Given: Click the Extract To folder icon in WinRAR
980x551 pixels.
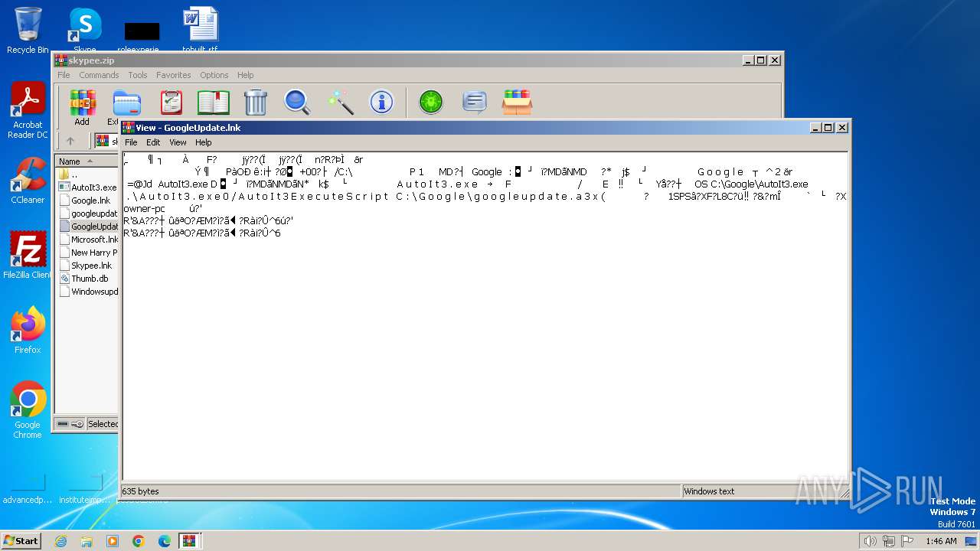Looking at the screenshot, I should click(x=126, y=102).
